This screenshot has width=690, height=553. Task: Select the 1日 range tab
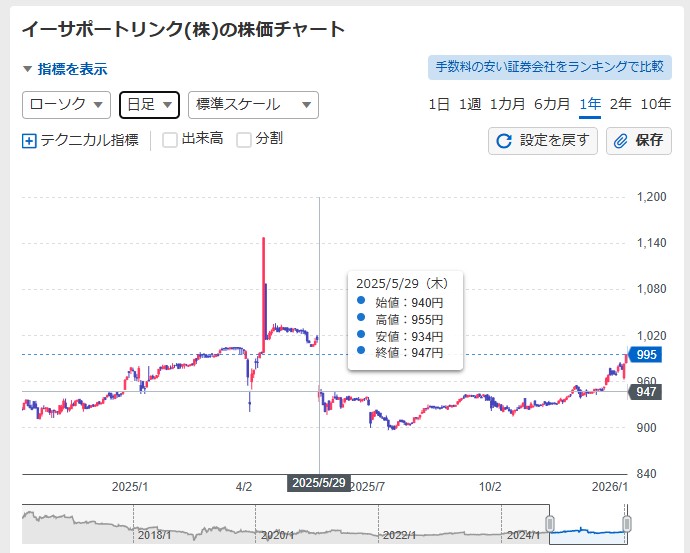[x=438, y=104]
